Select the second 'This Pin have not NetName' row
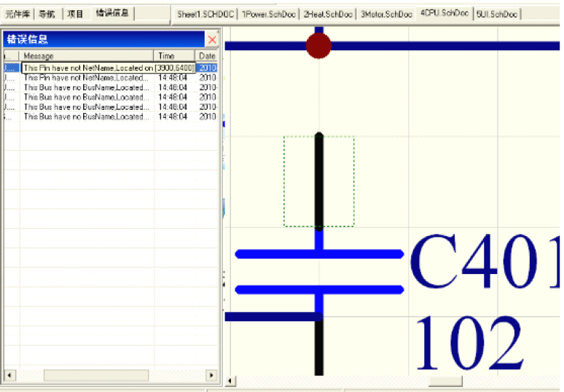The width and height of the screenshot is (564, 392). (86, 77)
